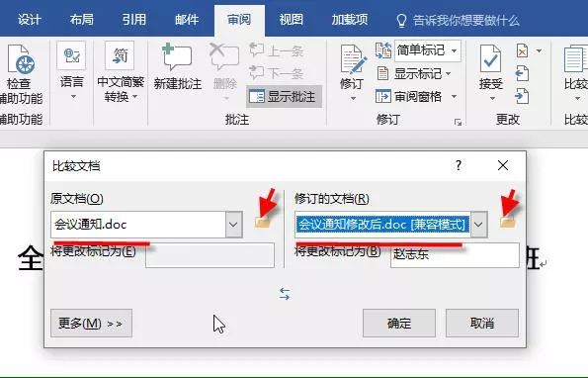Switch to the View (视图) tab
The height and width of the screenshot is (378, 588).
tap(291, 20)
